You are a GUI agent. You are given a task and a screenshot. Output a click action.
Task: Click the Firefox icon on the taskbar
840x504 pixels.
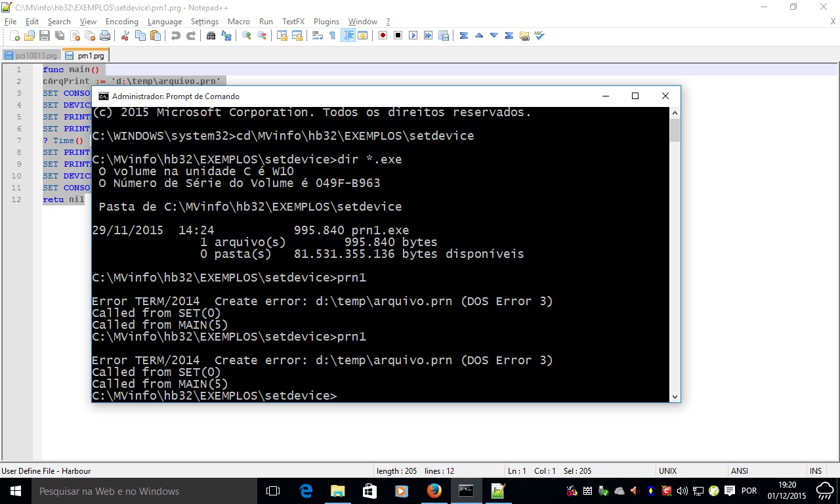click(434, 491)
